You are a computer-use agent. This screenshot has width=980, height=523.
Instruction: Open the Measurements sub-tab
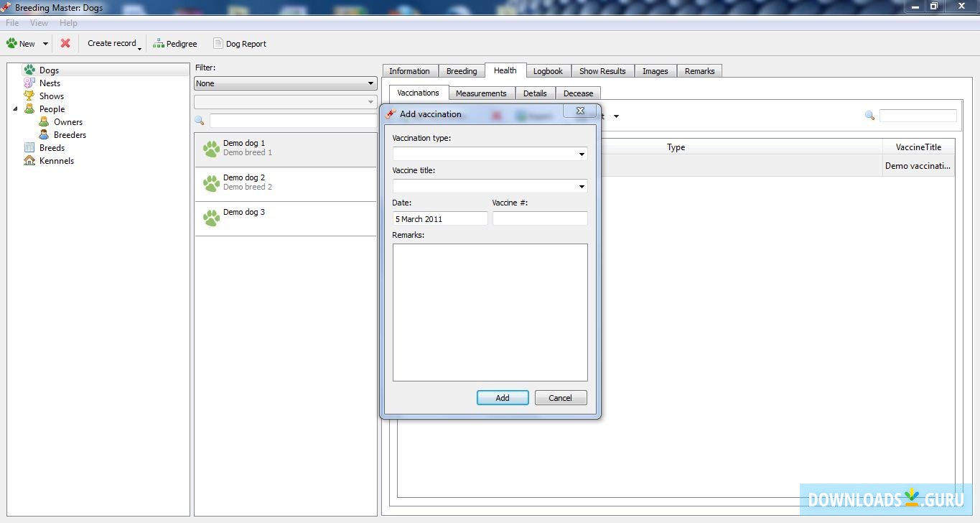pos(481,93)
